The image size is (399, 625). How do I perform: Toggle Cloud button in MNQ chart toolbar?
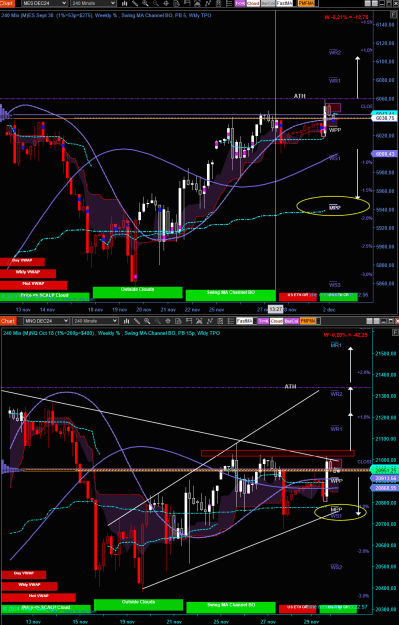[277, 321]
